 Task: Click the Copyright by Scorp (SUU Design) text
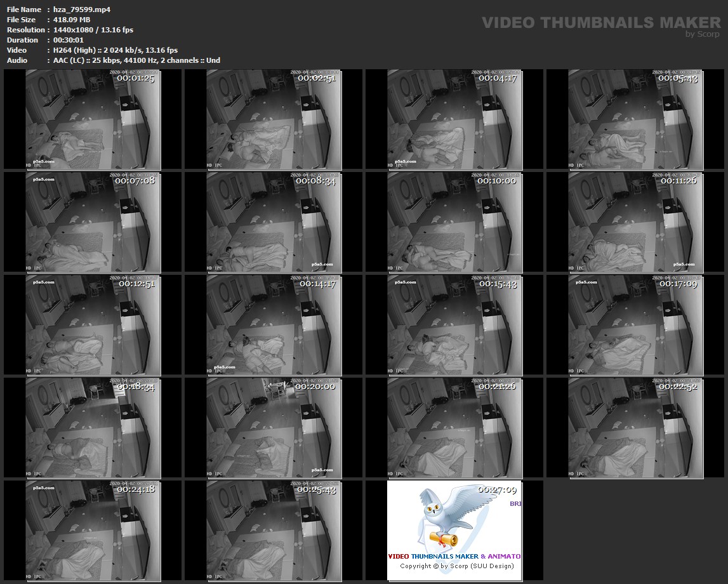(456, 566)
